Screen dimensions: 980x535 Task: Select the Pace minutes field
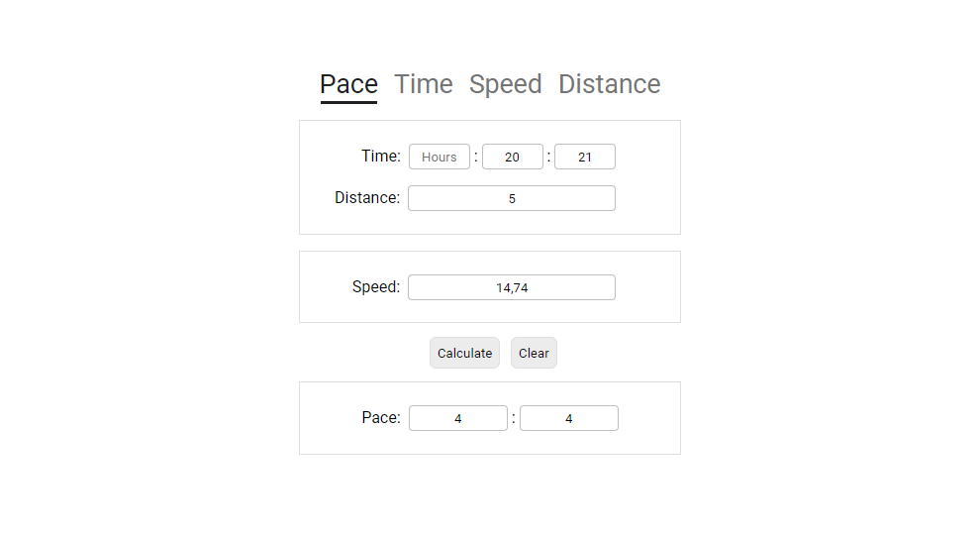(x=458, y=418)
